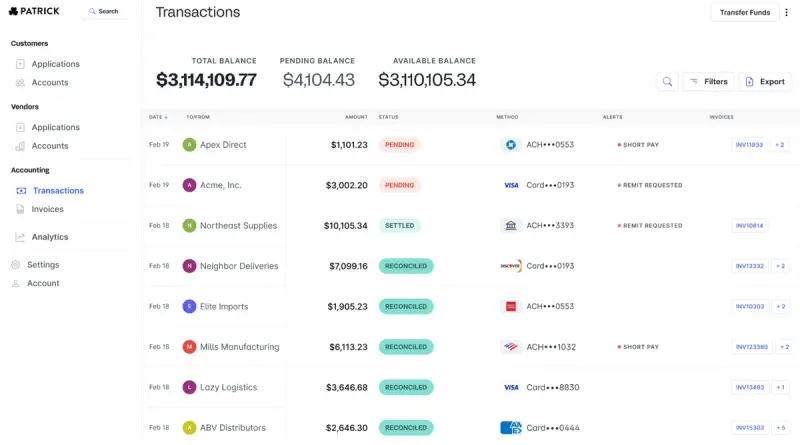Screen dimensions: 800x445
Task: Open invoice INV10303 link
Action: tap(749, 306)
